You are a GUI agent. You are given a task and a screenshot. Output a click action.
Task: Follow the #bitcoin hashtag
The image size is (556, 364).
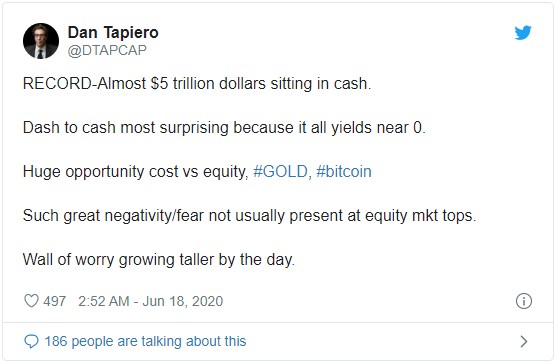[344, 172]
